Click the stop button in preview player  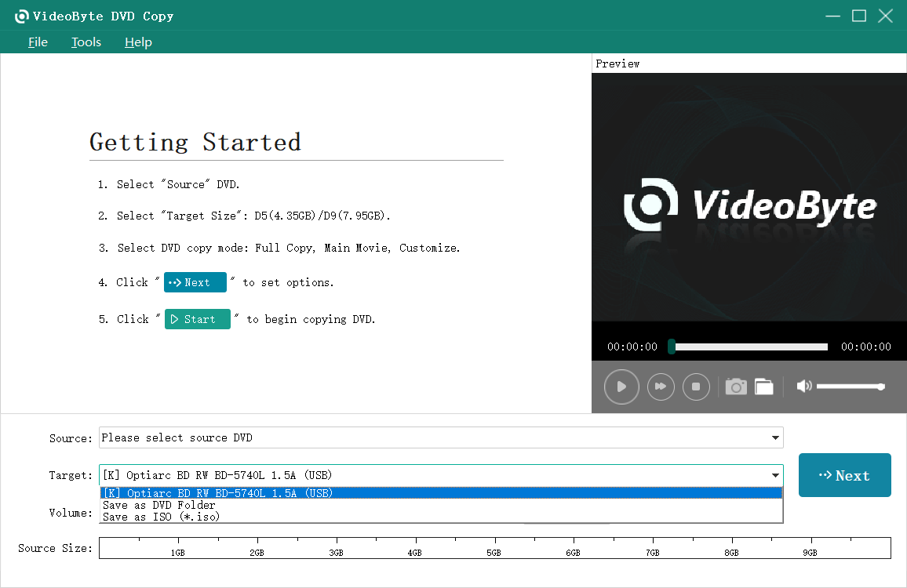coord(696,387)
